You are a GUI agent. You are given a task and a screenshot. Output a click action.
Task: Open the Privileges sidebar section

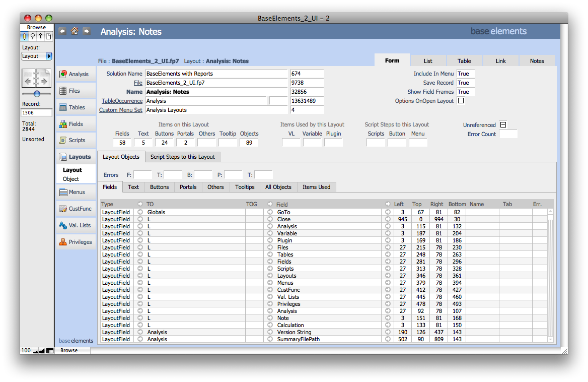(x=63, y=242)
